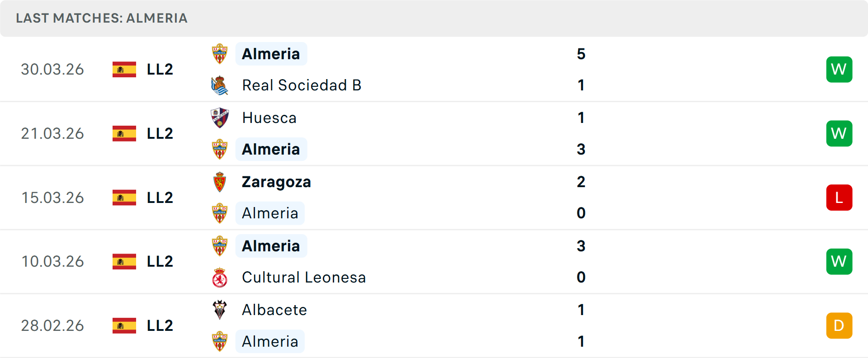The height and width of the screenshot is (358, 868).
Task: Click the red L result badge
Action: pyautogui.click(x=839, y=198)
